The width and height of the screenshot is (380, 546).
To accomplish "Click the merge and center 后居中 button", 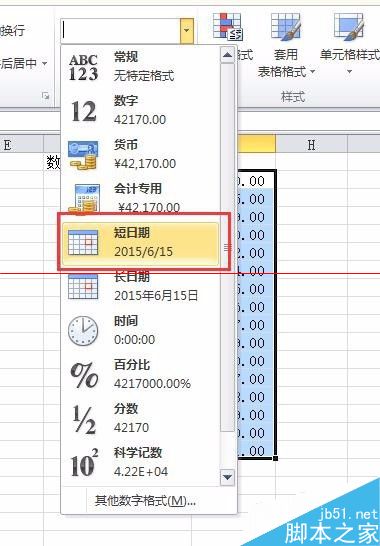I will point(18,63).
